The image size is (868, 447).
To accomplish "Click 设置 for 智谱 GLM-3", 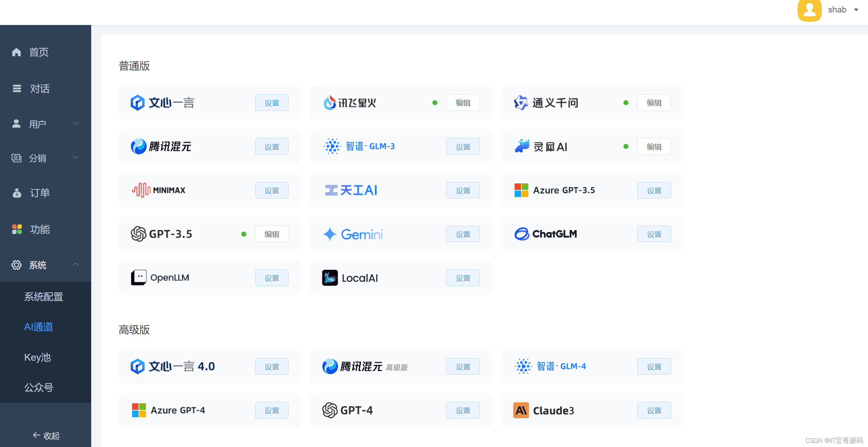I will 463,147.
